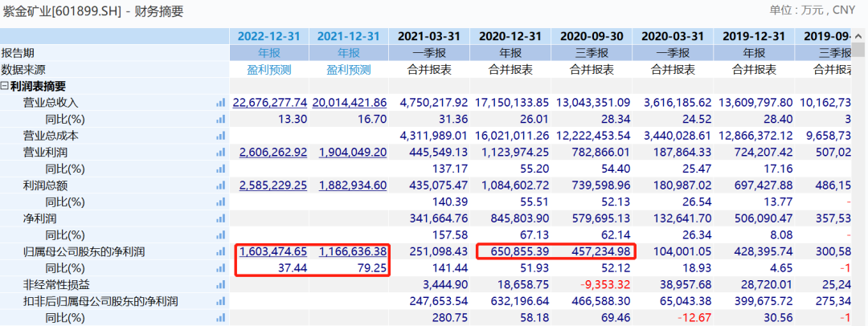Click the 报告期 row label
Viewport: 868px width, 326px height.
(18, 53)
